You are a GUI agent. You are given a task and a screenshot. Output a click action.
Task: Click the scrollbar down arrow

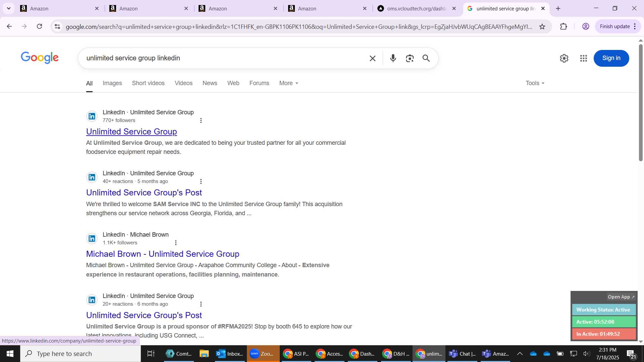click(x=641, y=342)
